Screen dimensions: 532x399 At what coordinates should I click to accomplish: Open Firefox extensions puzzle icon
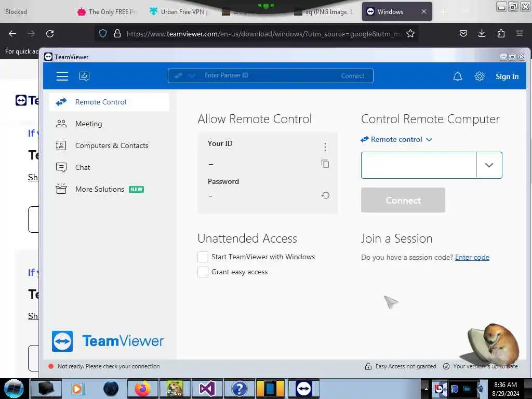pyautogui.click(x=501, y=33)
